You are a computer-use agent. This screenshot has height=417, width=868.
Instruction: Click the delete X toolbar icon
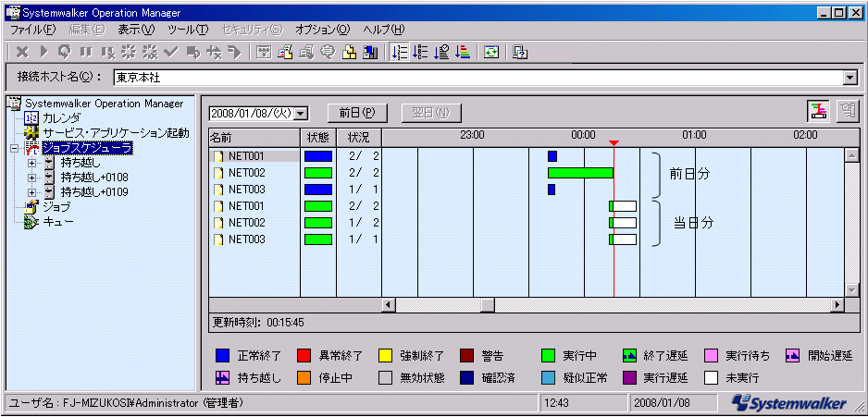[x=22, y=52]
